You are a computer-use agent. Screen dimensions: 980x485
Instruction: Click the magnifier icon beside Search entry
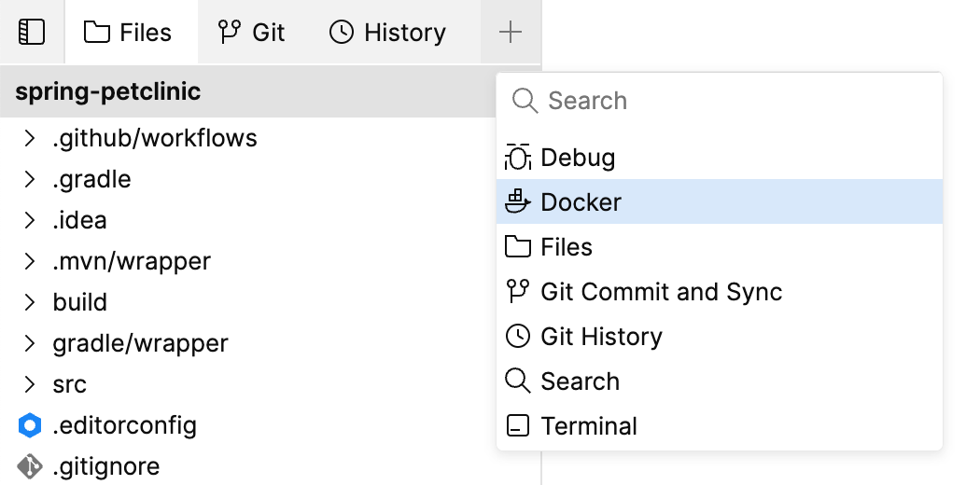point(518,381)
